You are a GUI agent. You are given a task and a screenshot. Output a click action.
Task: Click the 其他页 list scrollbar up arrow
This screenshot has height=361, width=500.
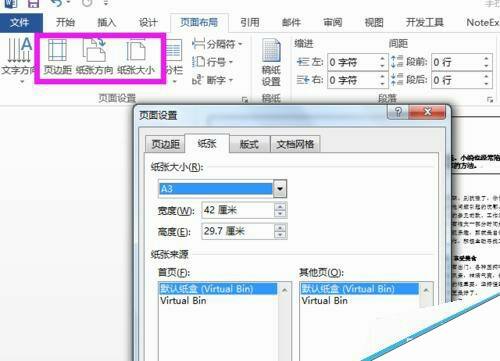[426, 290]
